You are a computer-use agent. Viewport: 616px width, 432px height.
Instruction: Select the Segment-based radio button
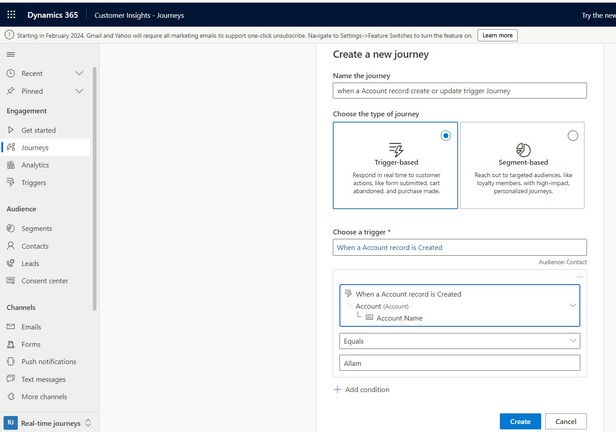click(573, 136)
